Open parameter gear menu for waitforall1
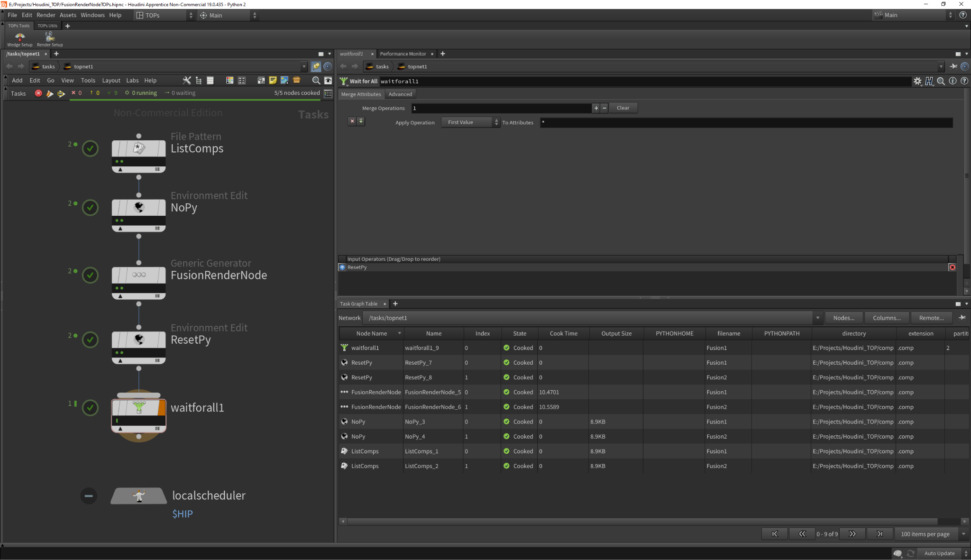971x560 pixels. (917, 81)
